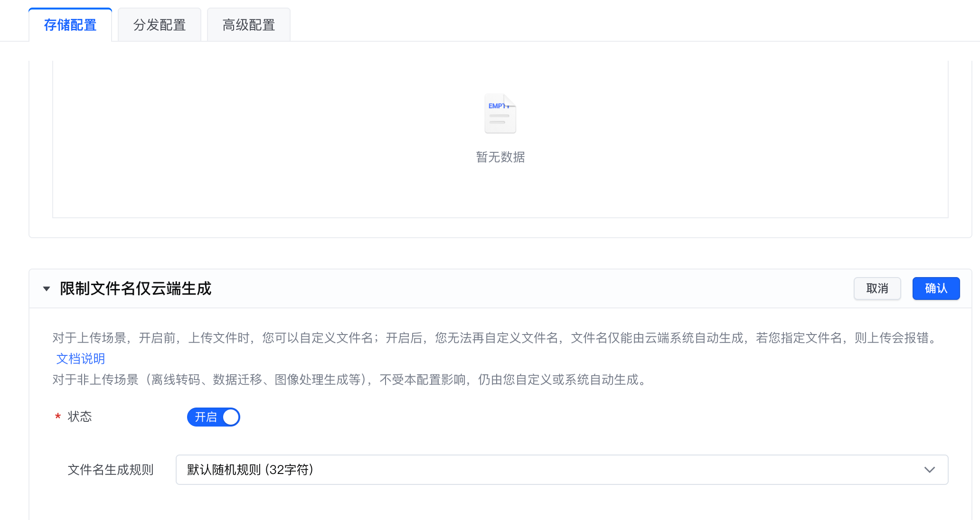Click the dropdown chevron arrow in 文件名生成规则
The width and height of the screenshot is (980, 520).
coord(929,470)
